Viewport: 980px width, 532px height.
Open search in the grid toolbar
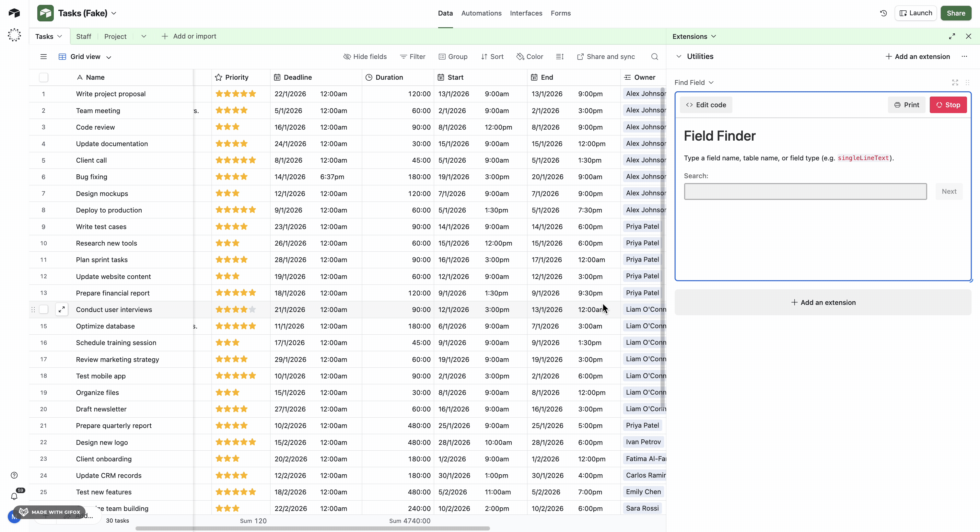(x=655, y=56)
